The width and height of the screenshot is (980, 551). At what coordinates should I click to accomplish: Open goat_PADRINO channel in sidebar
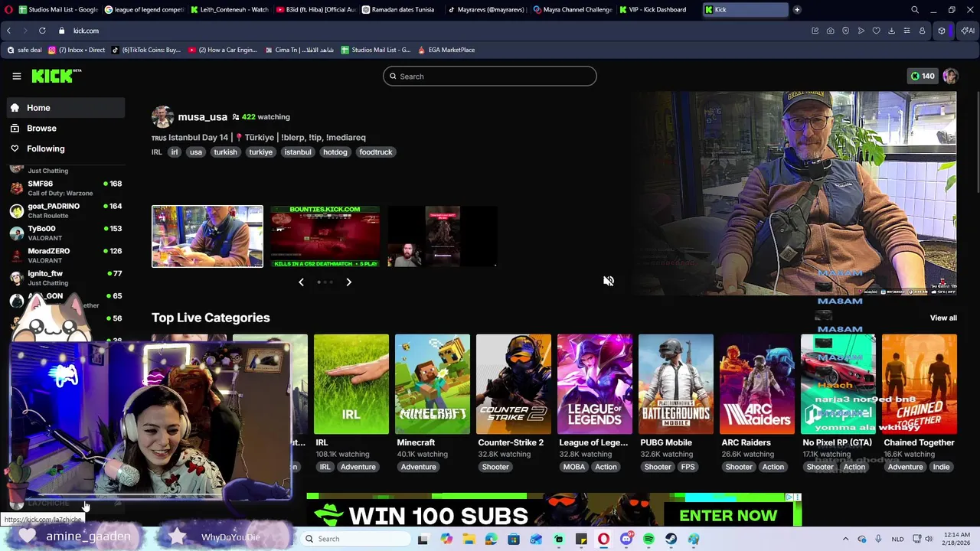click(x=66, y=210)
